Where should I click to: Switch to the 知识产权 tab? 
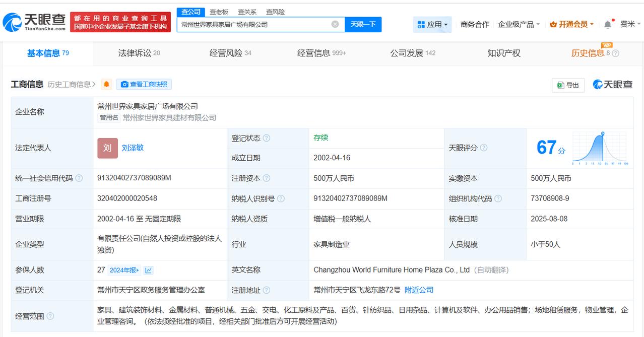click(x=504, y=53)
